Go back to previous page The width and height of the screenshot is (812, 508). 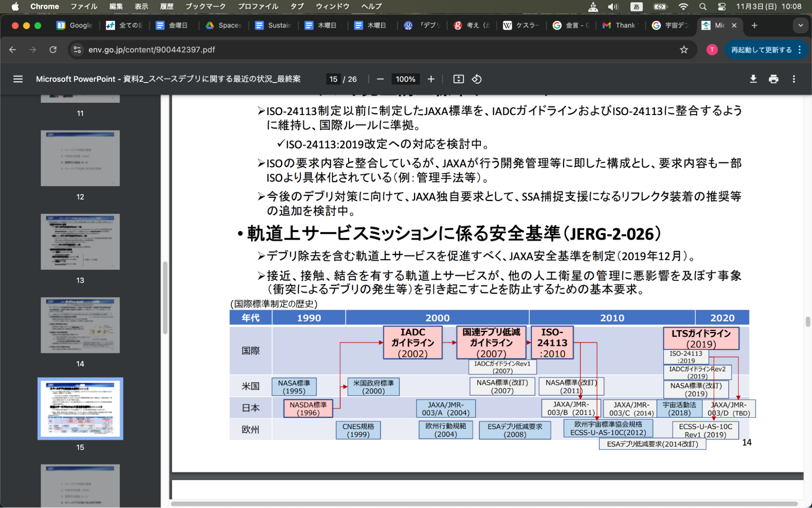(x=13, y=50)
